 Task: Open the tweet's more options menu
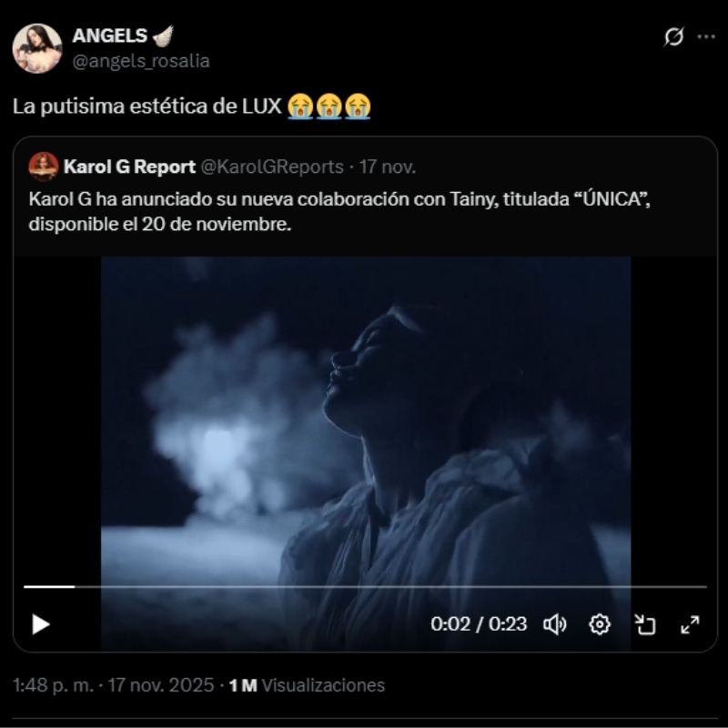tap(705, 35)
